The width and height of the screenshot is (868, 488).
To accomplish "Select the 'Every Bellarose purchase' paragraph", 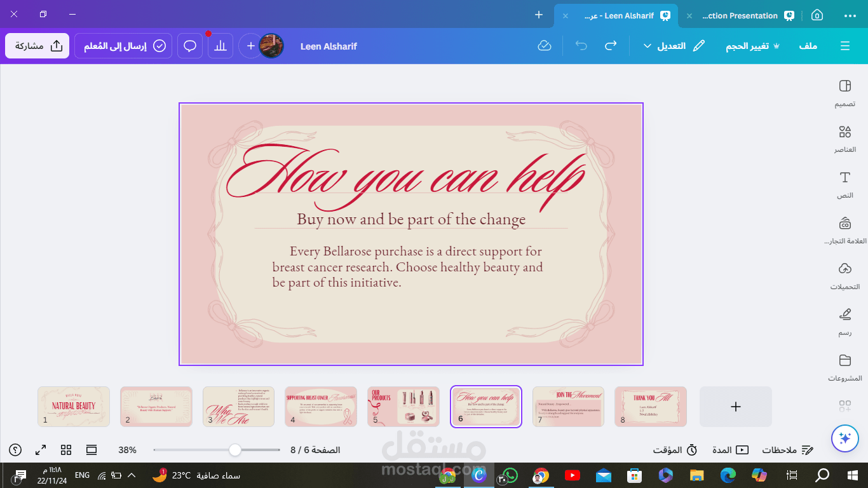I will [407, 267].
